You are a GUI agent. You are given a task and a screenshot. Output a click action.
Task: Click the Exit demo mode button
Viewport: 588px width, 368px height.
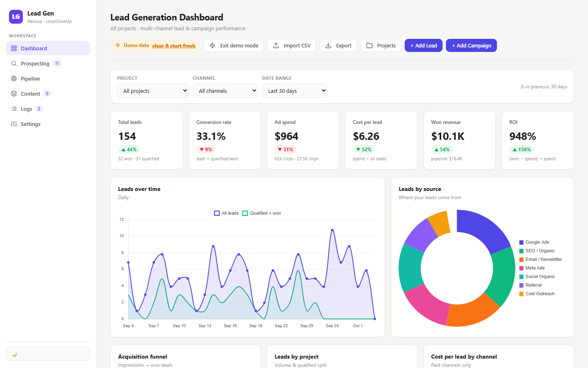(x=234, y=45)
